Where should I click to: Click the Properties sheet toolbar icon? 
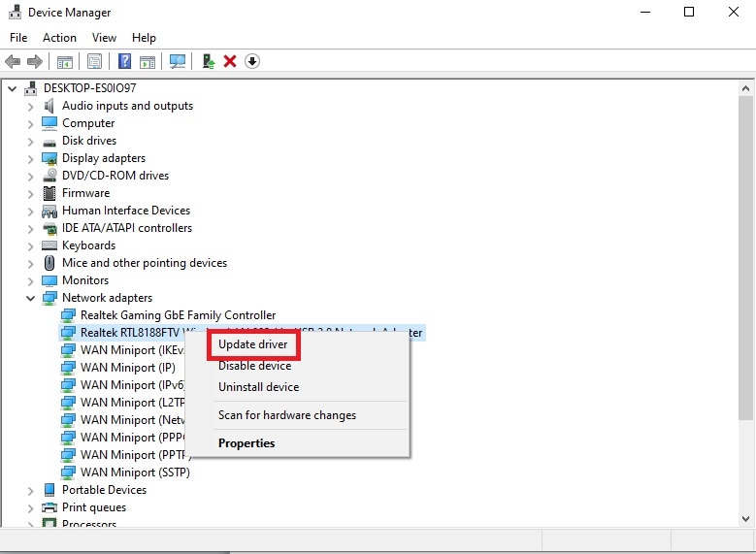(x=94, y=61)
